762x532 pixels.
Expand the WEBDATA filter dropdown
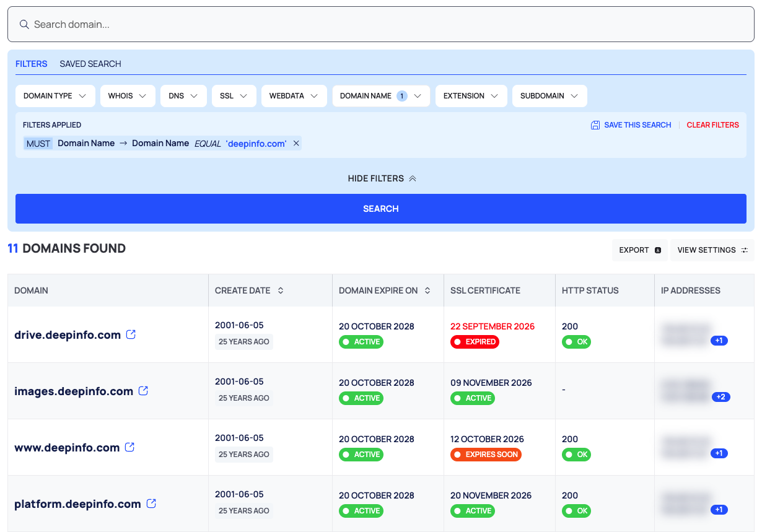click(x=294, y=96)
